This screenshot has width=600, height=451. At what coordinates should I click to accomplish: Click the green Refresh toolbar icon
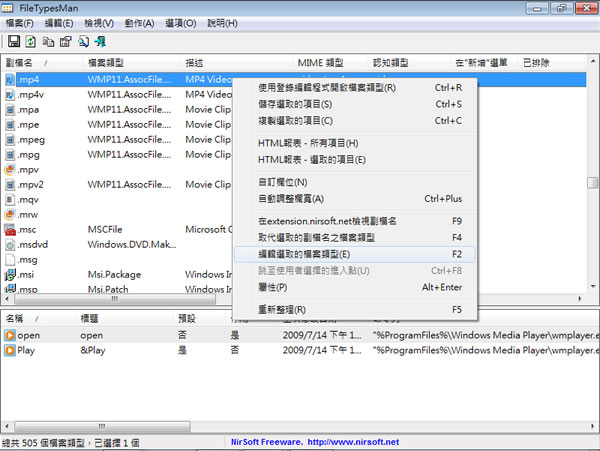click(x=31, y=41)
